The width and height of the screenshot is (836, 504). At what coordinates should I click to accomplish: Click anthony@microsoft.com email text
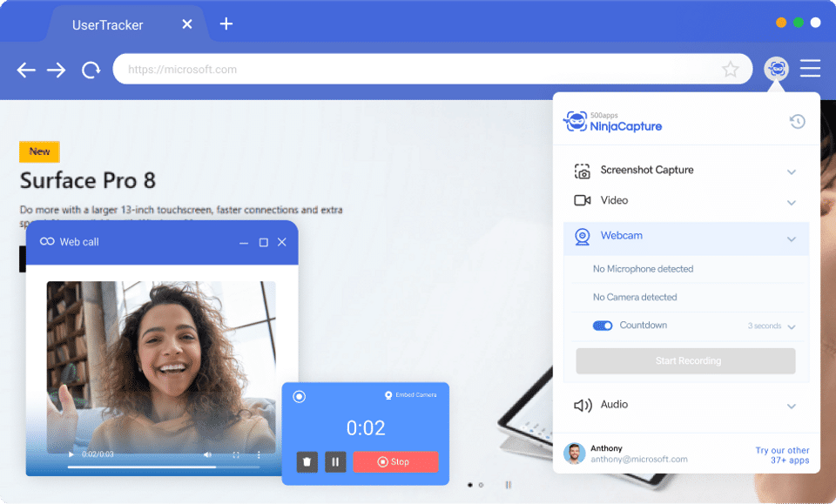[x=638, y=460]
